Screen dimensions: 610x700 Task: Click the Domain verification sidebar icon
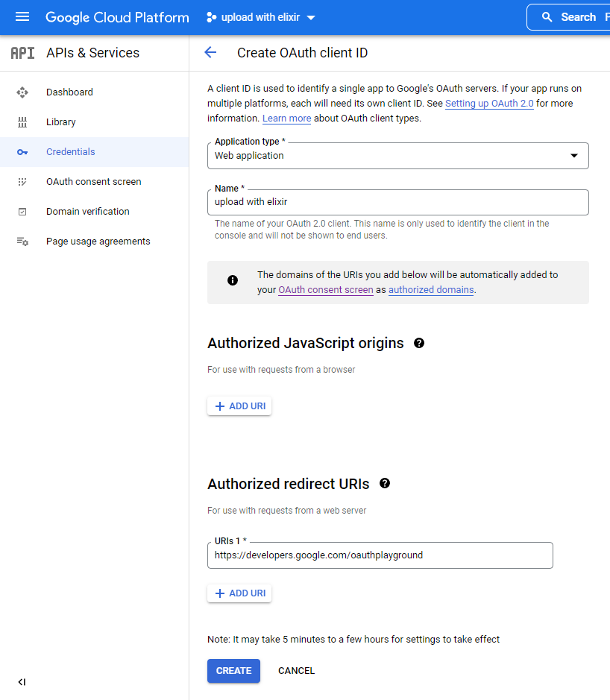point(22,212)
